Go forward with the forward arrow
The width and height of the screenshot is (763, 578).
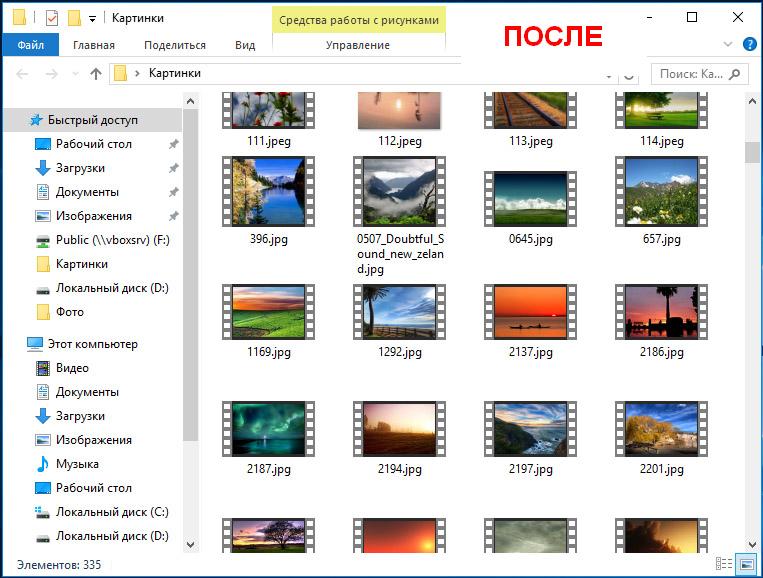point(52,74)
